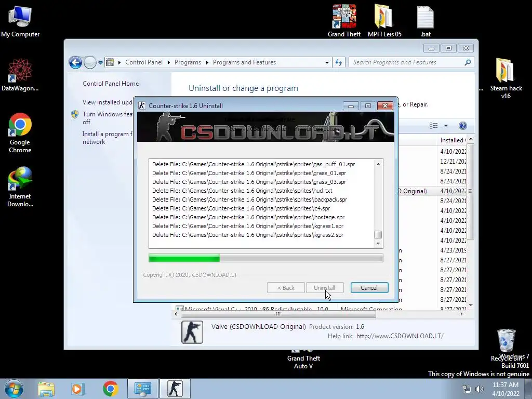Open recent pages dropdown next to nav arrows
Viewport: 532px width, 399px height.
[x=100, y=63]
